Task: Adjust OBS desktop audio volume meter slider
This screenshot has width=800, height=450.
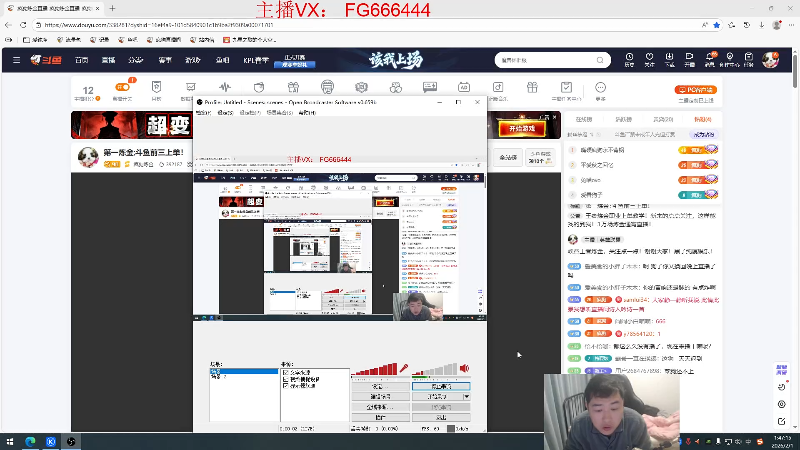Action: [435, 369]
